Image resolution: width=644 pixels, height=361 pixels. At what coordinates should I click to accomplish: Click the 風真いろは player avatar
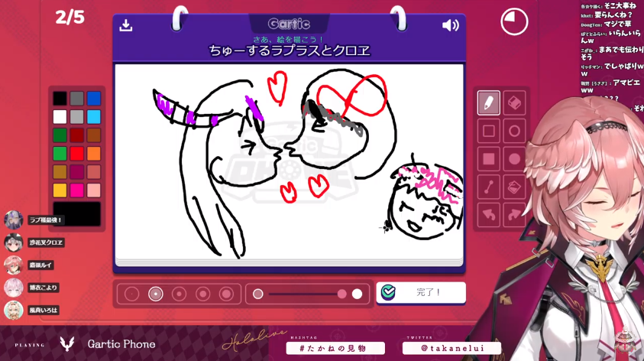14,311
